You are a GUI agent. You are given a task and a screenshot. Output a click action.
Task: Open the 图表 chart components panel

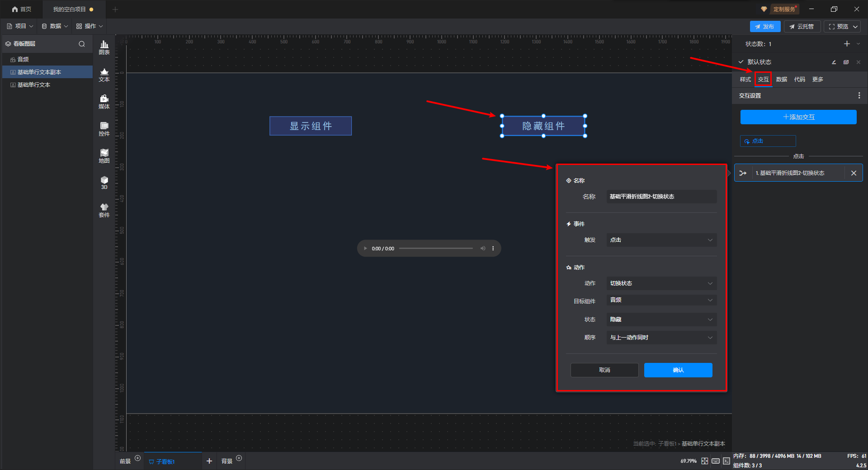click(104, 47)
